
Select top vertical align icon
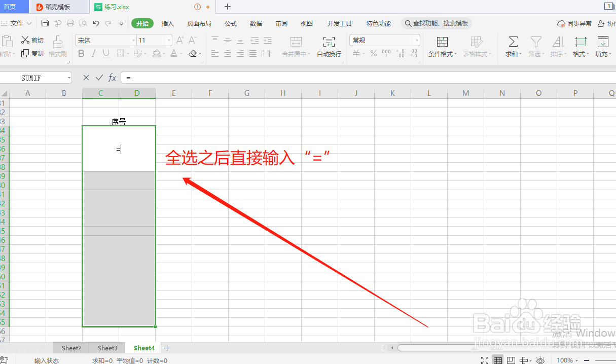tap(215, 40)
